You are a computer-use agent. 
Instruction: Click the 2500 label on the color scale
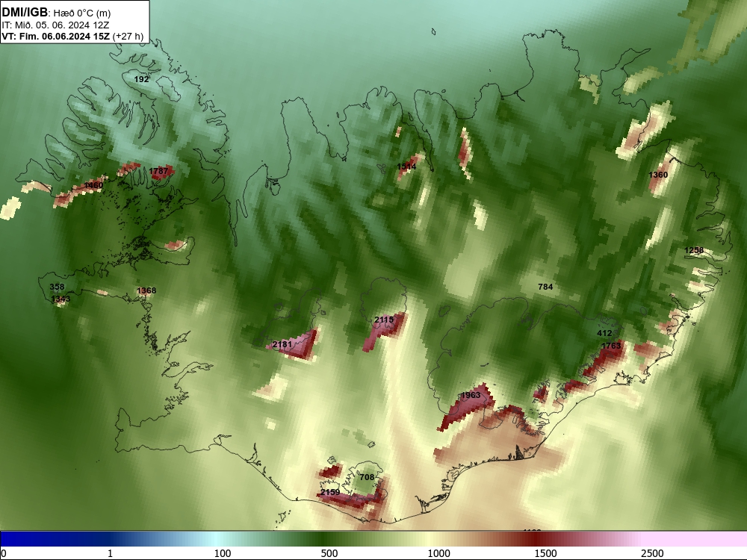(652, 553)
